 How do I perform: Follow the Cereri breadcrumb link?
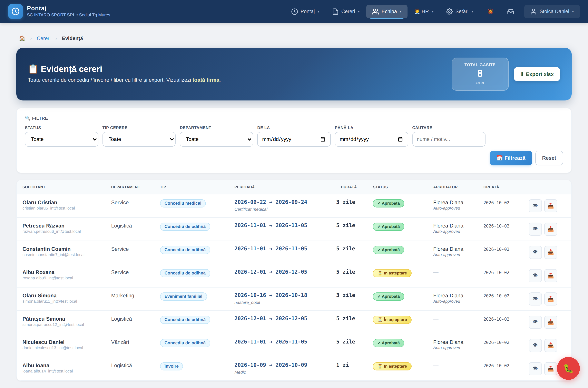tap(43, 38)
